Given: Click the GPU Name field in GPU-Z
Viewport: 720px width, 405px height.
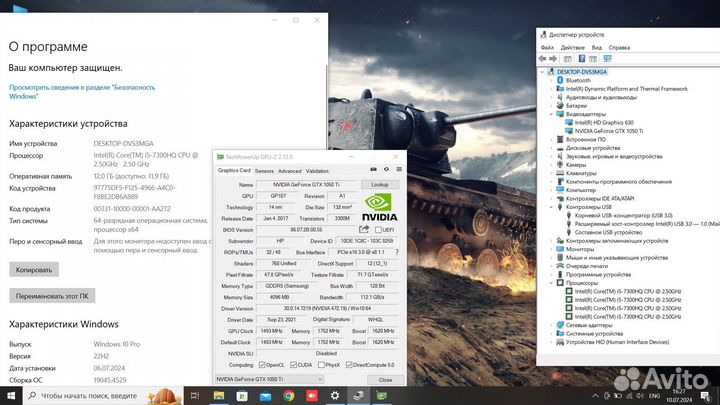Looking at the screenshot, I should coord(306,185).
